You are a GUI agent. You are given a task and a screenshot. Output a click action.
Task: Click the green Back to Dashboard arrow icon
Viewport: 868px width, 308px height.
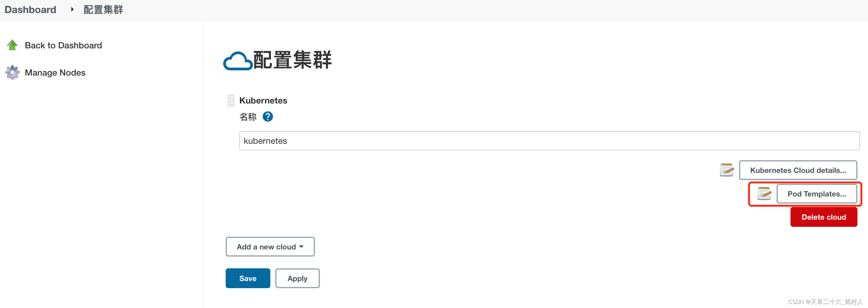pos(12,45)
